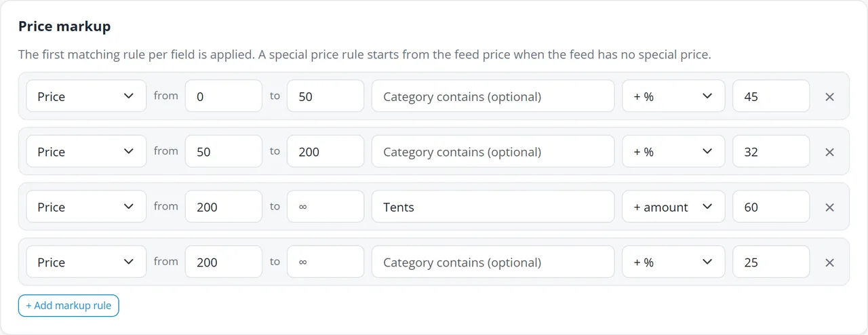This screenshot has height=335, width=868.
Task: Select the 'to' field showing 50
Action: [x=325, y=96]
